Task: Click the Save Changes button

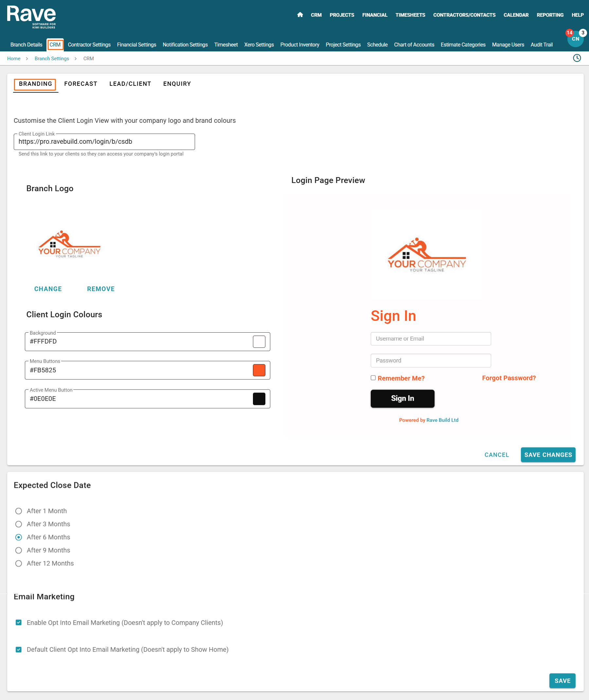Action: 547,455
